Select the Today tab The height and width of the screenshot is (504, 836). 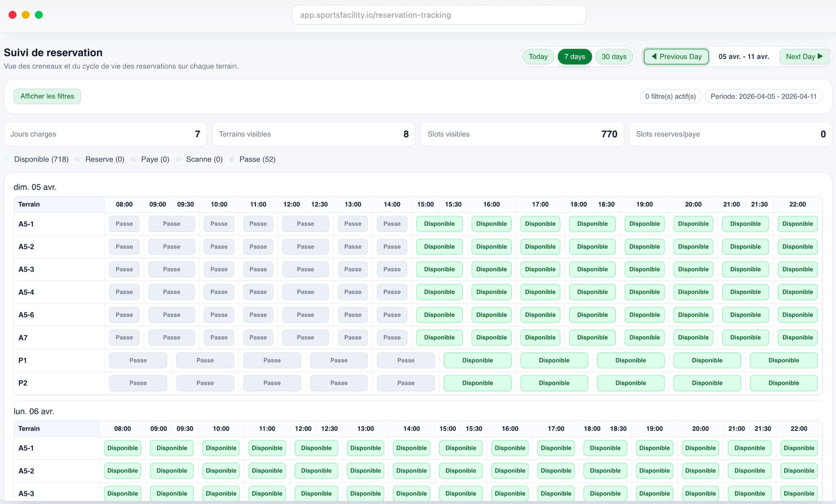538,57
